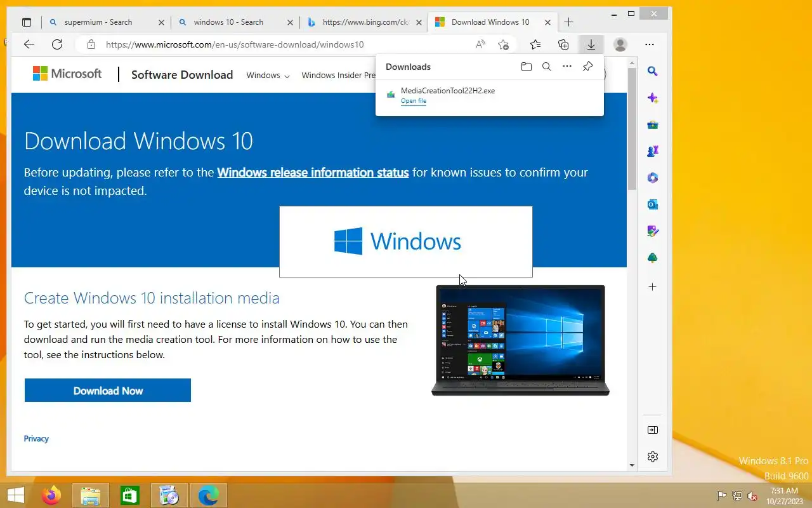Open sidebar Copilot sparkle icon
This screenshot has width=812, height=508.
tap(653, 98)
